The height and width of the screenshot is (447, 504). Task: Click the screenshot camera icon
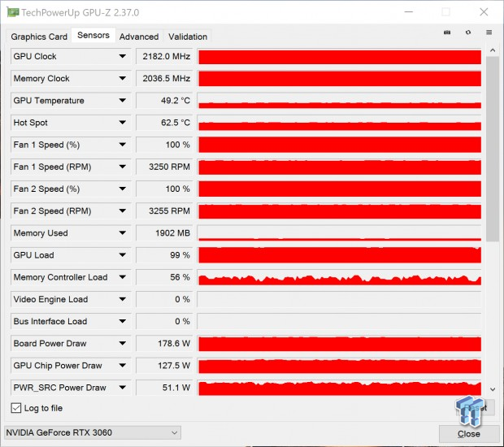pyautogui.click(x=447, y=33)
